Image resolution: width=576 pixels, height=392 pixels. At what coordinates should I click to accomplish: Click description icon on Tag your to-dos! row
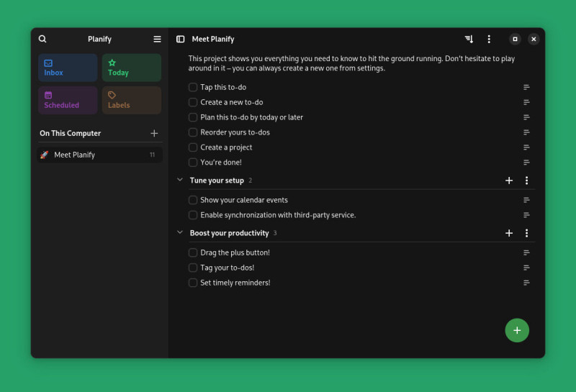[x=526, y=268]
